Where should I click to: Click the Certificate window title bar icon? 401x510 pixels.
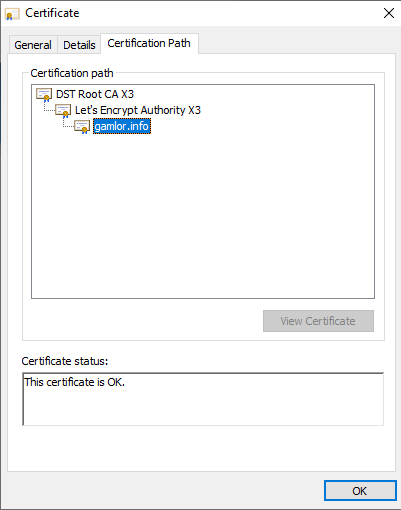click(12, 14)
